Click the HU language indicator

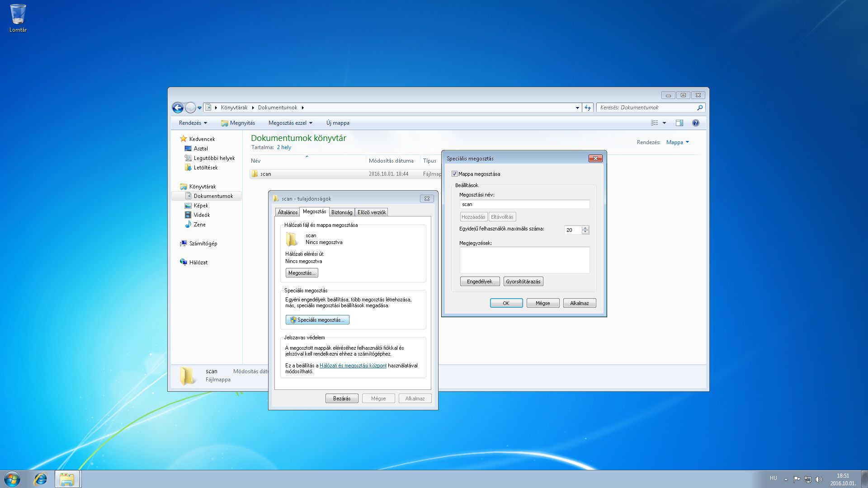point(773,478)
